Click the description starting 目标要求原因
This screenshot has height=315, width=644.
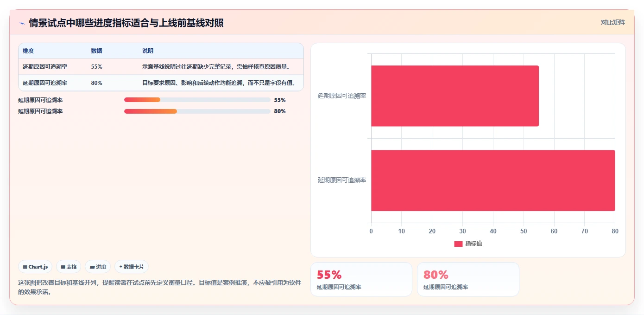[219, 83]
